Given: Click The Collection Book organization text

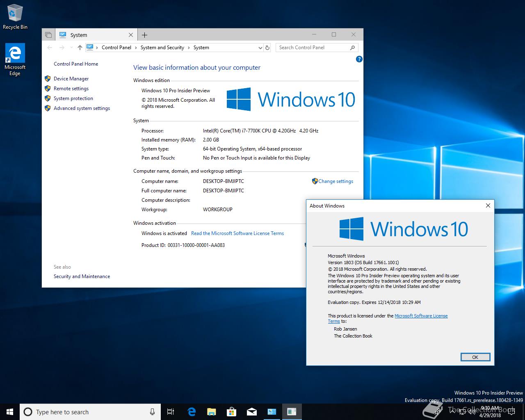Looking at the screenshot, I should pyautogui.click(x=353, y=336).
